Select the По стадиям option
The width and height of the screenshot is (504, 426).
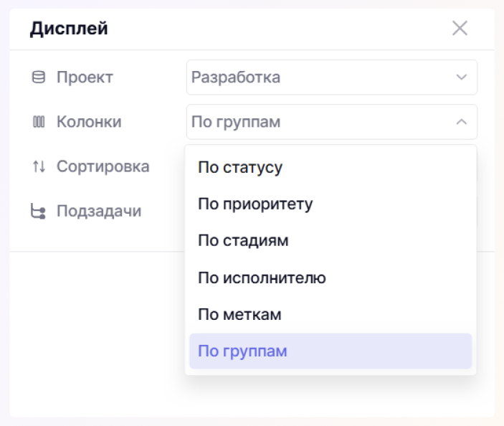[243, 240]
